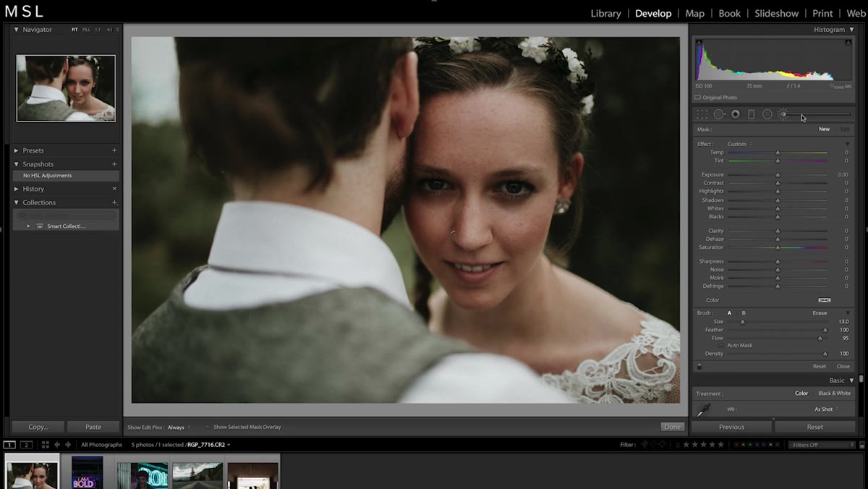
Task: Click the Paste button
Action: (x=93, y=427)
